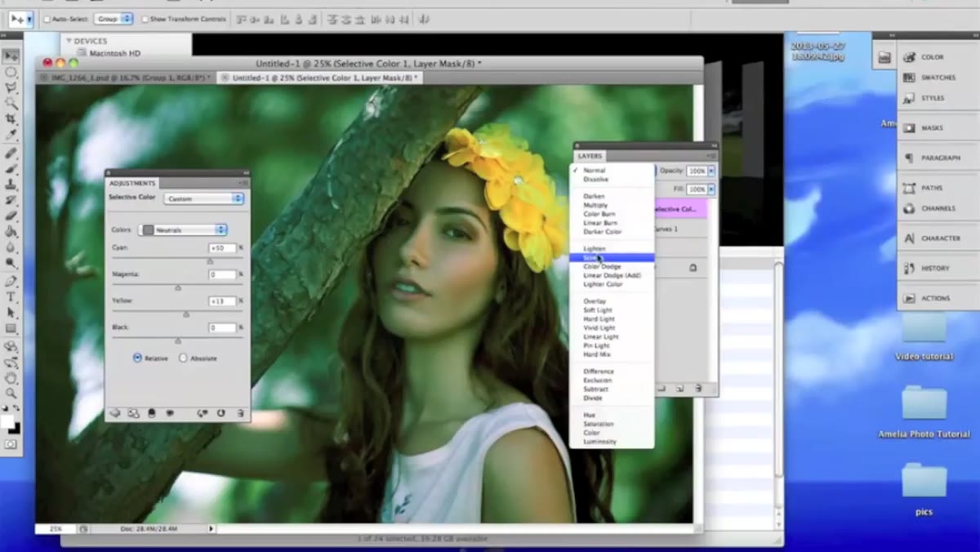Open the Layers Fill dropdown arrow
The image size is (980, 552).
711,189
